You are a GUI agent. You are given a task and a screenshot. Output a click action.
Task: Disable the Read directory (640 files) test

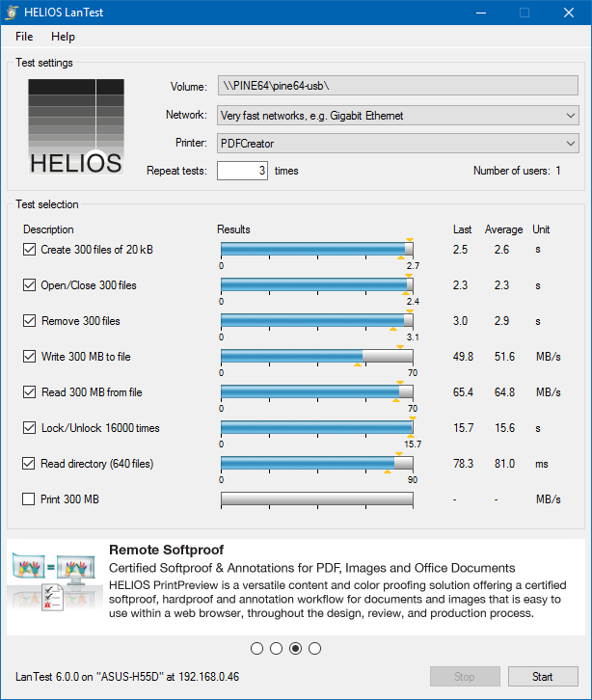click(29, 464)
